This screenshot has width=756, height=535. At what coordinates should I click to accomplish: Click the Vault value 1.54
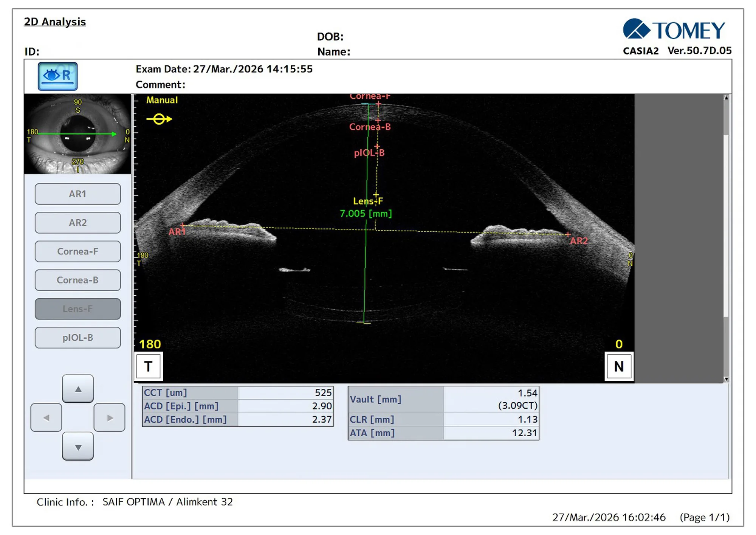coord(527,393)
